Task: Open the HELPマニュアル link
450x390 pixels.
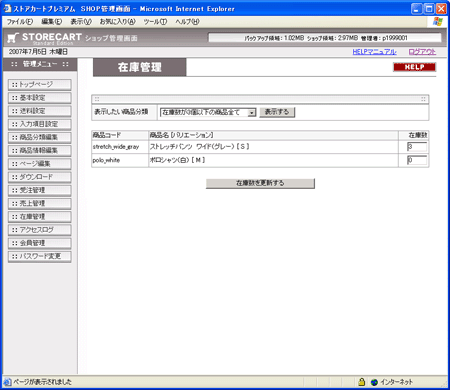Action: coord(374,52)
